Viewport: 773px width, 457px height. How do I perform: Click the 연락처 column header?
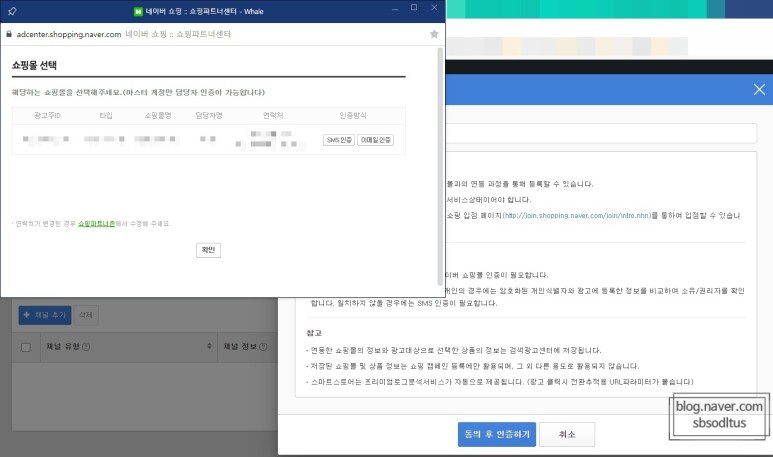coord(273,115)
